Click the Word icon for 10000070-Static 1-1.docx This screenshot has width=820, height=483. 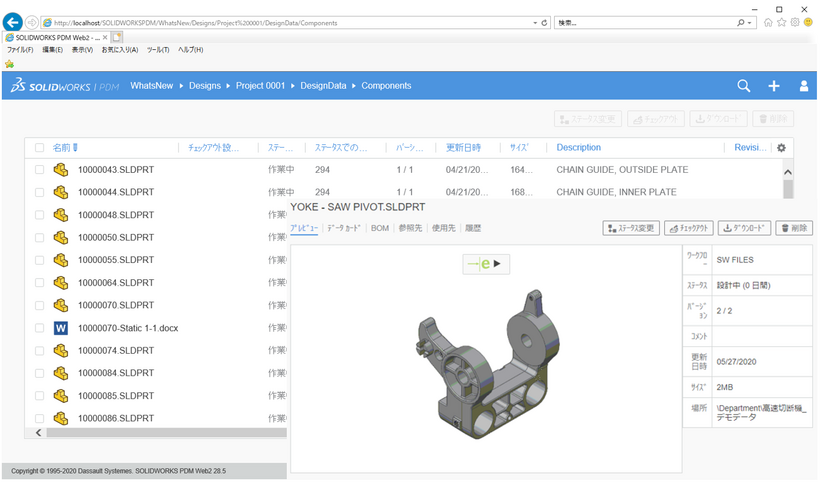click(61, 328)
